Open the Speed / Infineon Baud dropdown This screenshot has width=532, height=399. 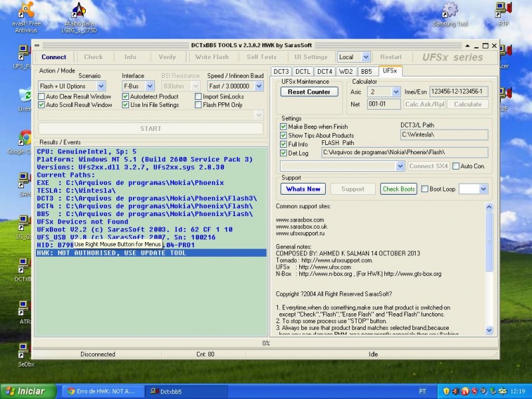click(259, 86)
